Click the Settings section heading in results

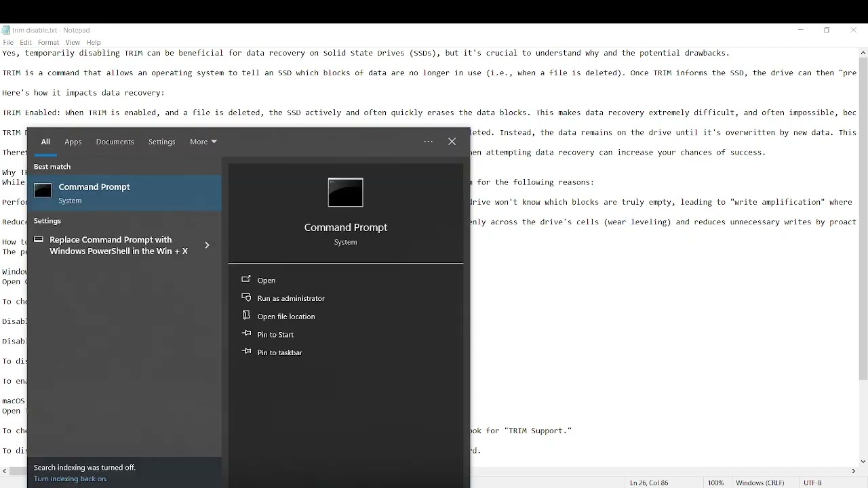(x=47, y=221)
